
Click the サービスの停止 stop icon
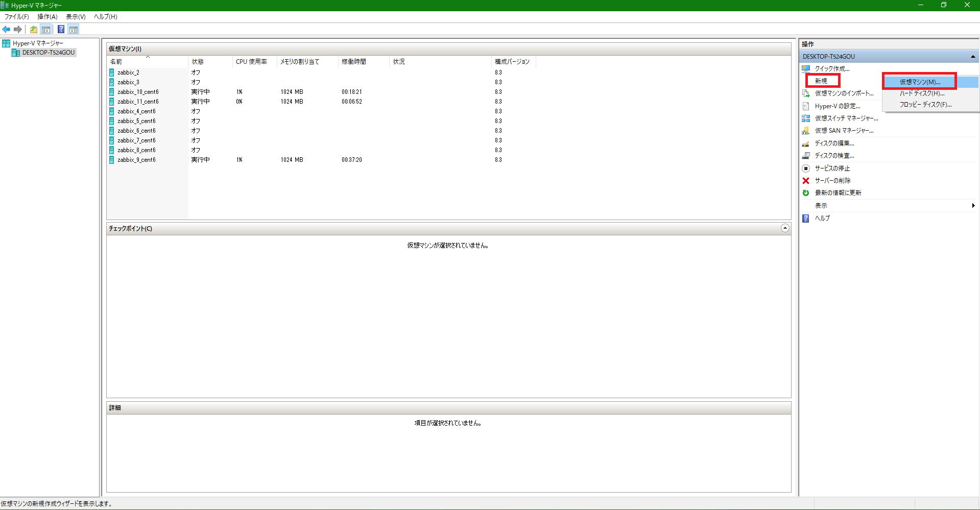pos(806,168)
